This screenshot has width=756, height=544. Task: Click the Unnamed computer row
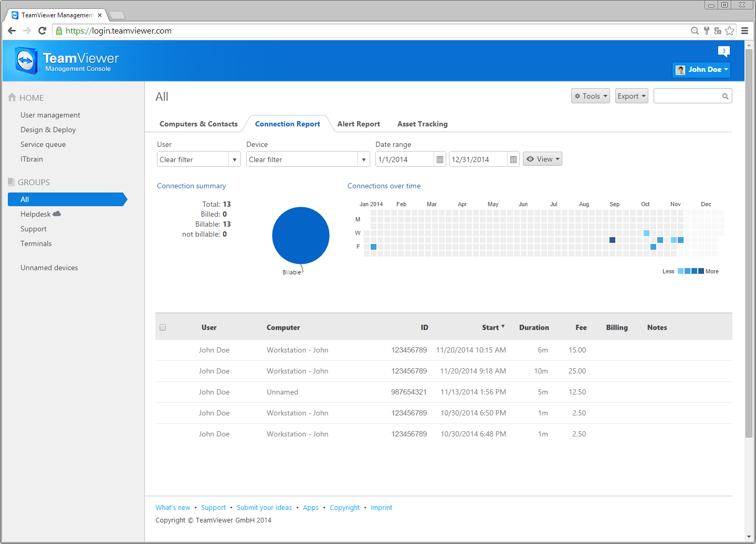444,392
